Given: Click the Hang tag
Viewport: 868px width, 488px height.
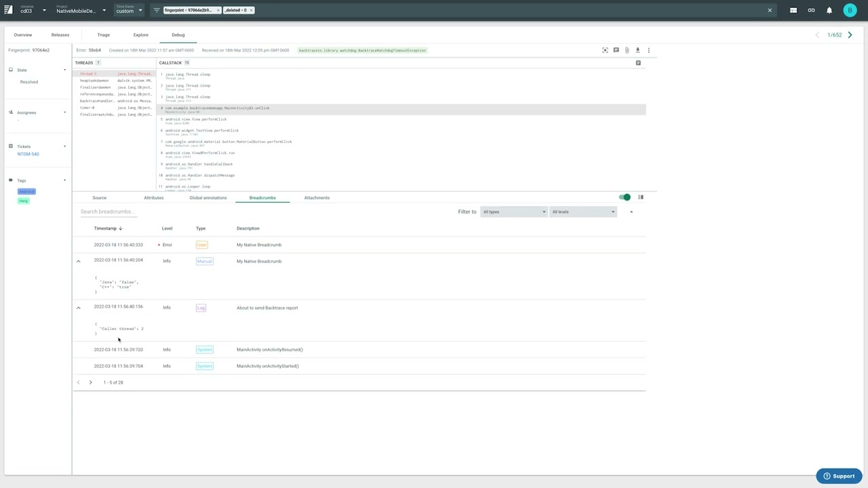Looking at the screenshot, I should pos(24,201).
